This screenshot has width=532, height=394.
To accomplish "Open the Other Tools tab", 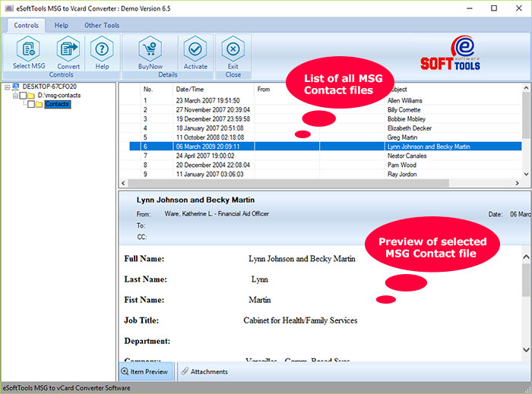I will pos(102,25).
